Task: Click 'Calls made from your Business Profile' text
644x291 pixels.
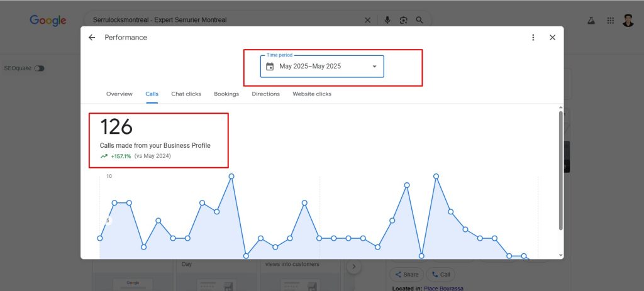Action: coord(155,145)
